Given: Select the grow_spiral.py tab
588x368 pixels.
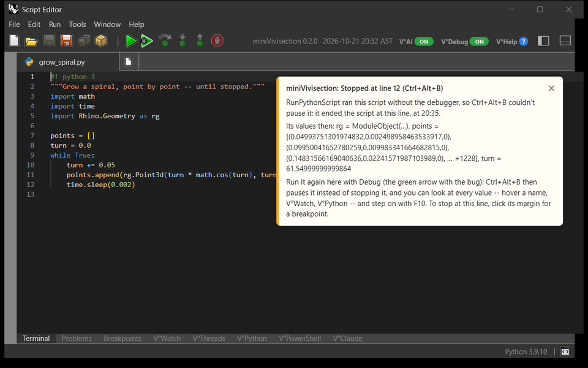Looking at the screenshot, I should pos(68,62).
